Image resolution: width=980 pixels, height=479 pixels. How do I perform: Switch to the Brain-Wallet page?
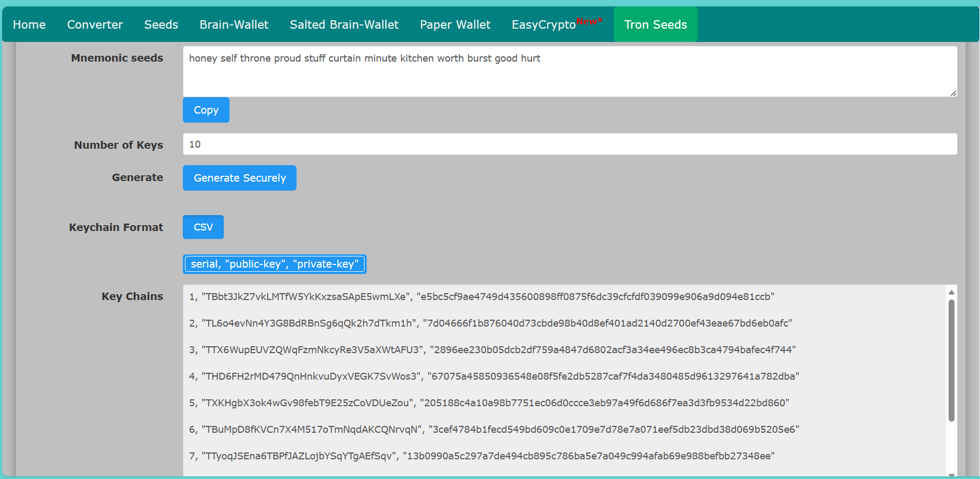click(x=234, y=24)
